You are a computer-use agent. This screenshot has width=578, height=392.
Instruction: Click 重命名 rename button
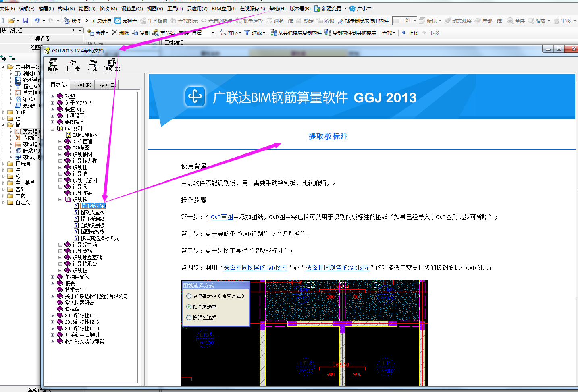pos(164,33)
